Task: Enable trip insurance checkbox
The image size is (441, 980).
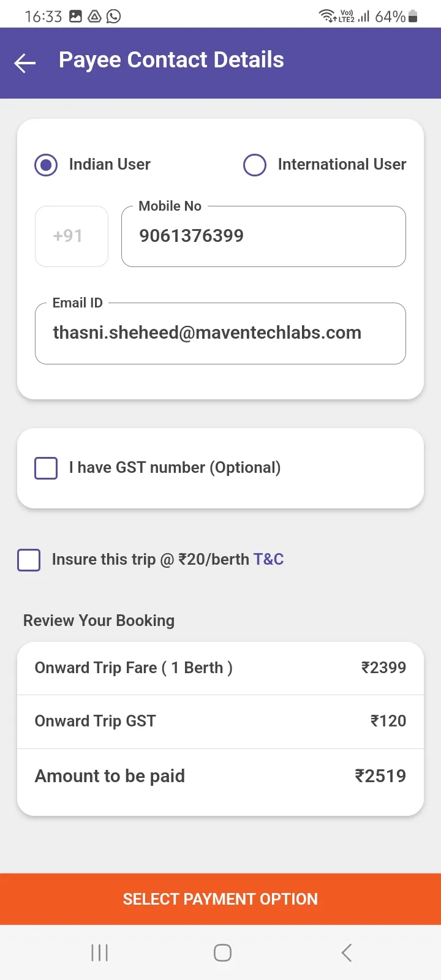Action: [x=29, y=560]
